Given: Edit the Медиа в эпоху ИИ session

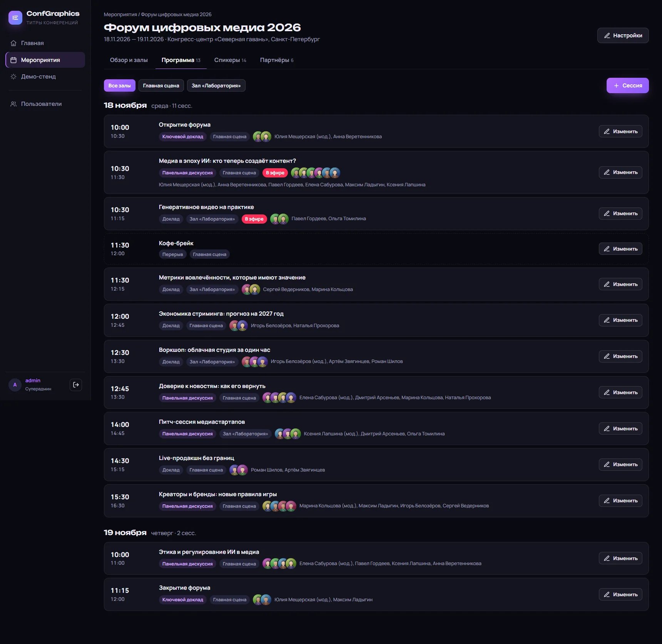Looking at the screenshot, I should (x=620, y=172).
